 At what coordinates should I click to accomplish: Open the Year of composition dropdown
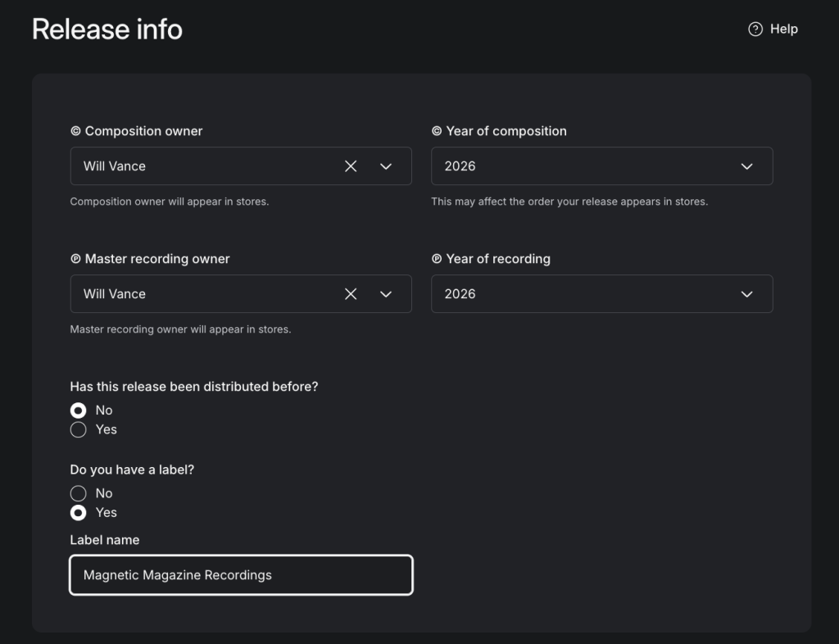(x=601, y=166)
